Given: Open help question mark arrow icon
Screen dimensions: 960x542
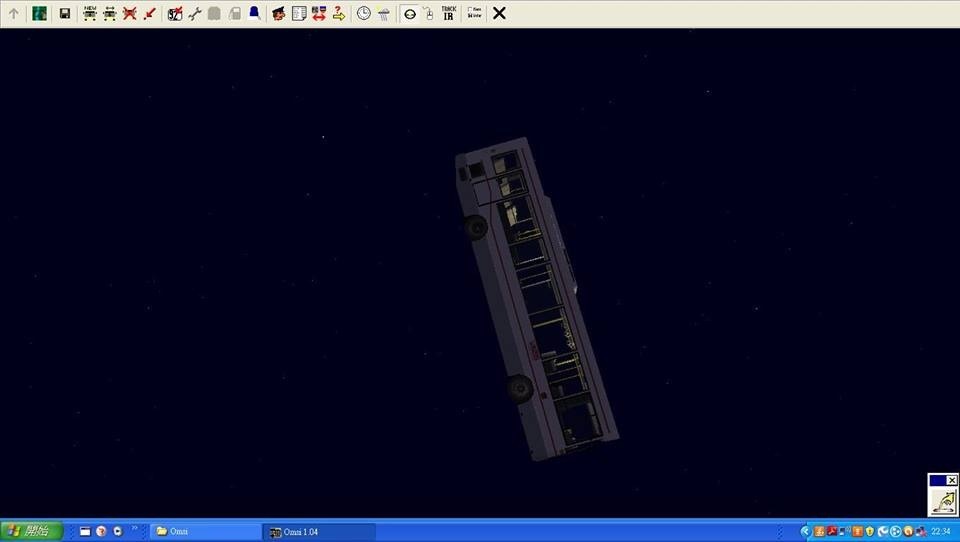Looking at the screenshot, I should click(x=339, y=13).
